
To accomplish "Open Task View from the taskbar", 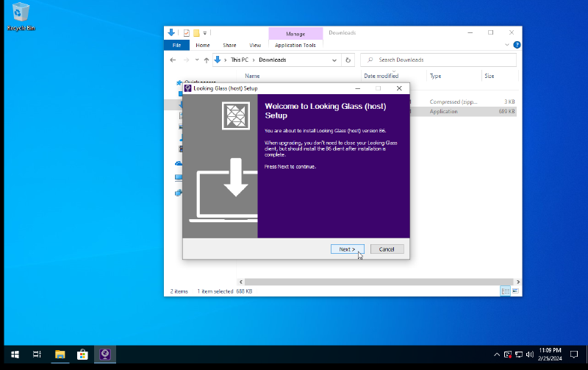I will point(37,355).
